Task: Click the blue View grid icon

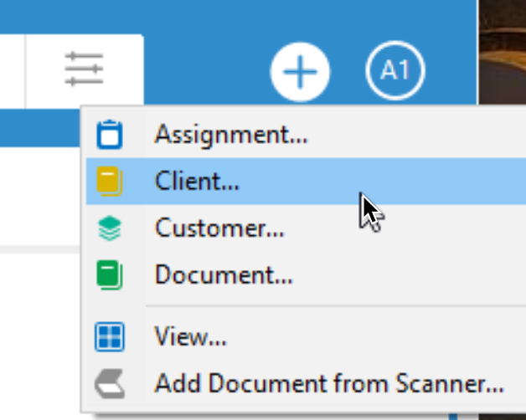Action: (110, 336)
